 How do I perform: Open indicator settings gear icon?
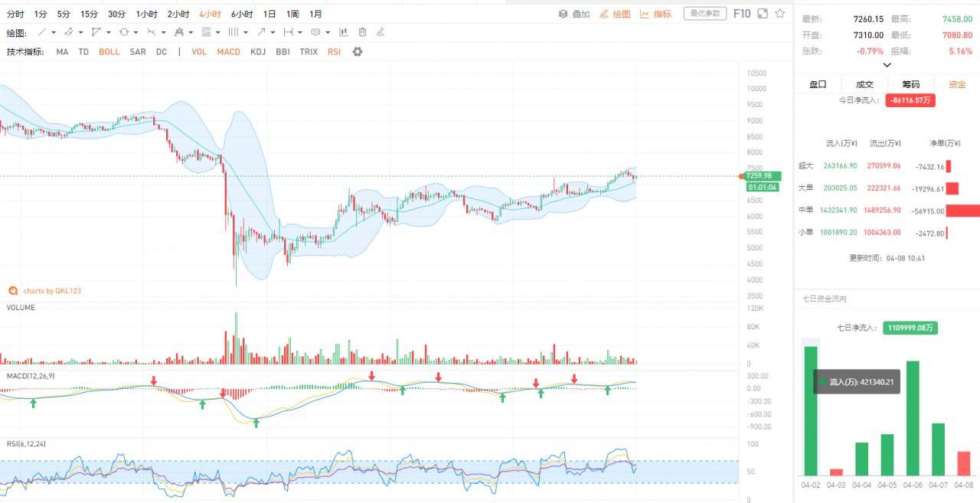357,52
